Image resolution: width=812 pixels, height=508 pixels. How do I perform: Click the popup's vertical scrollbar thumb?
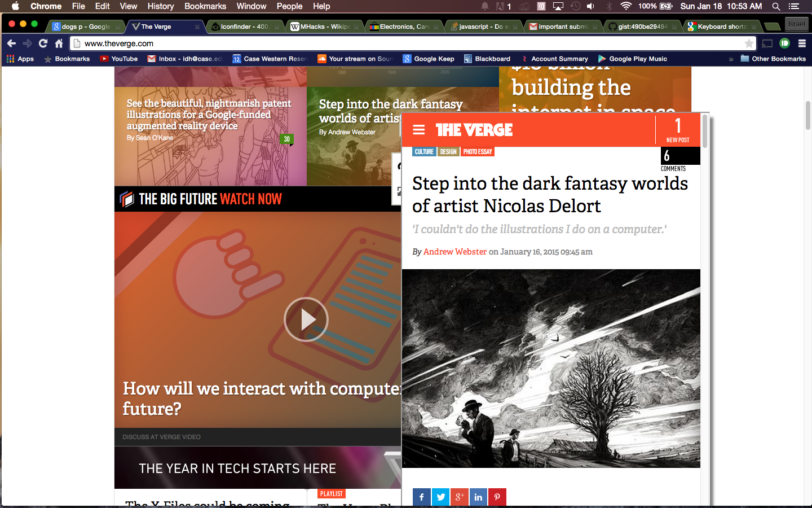tap(705, 132)
